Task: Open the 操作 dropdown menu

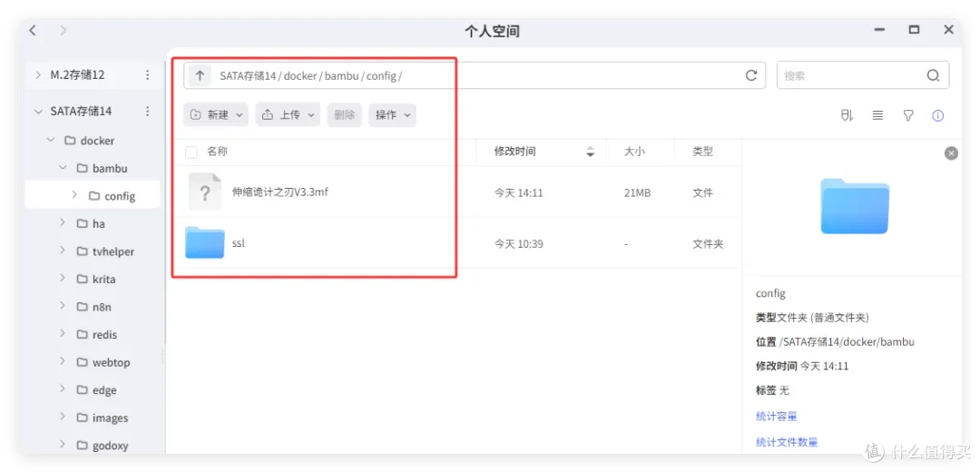Action: [x=393, y=115]
